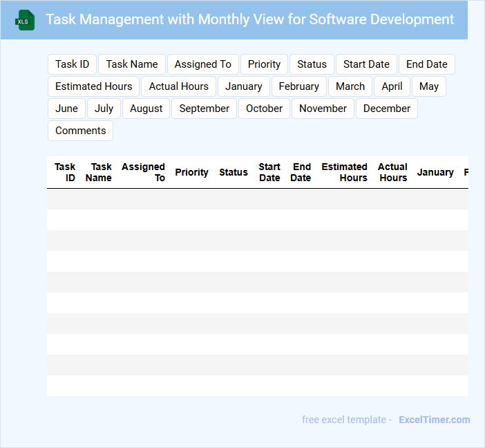Select the Task ID tag
This screenshot has width=485, height=448.
point(72,64)
